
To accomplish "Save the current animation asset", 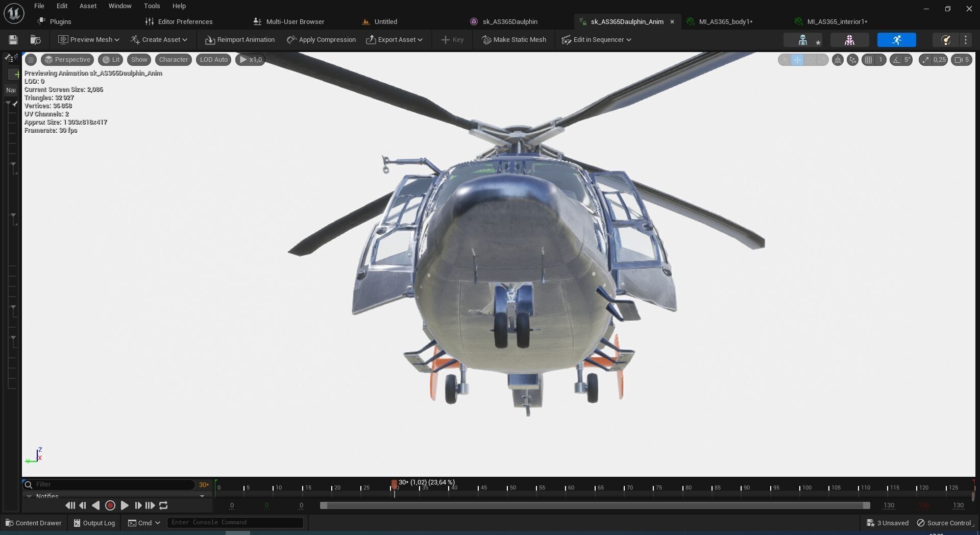I will coord(13,40).
